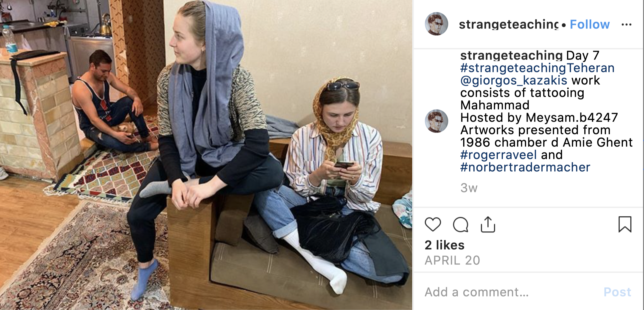Open the #rogerraveel hashtag
The width and height of the screenshot is (644, 310).
(x=498, y=155)
